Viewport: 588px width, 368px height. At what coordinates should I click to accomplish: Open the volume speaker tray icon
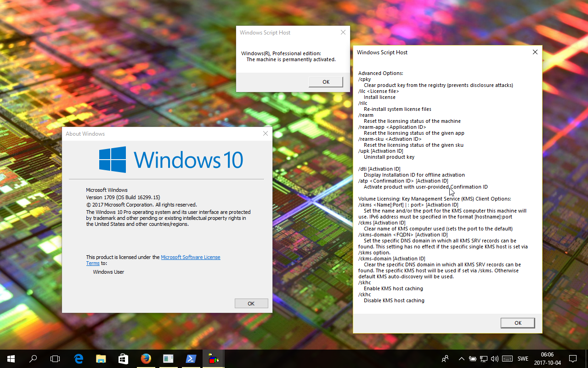(495, 359)
